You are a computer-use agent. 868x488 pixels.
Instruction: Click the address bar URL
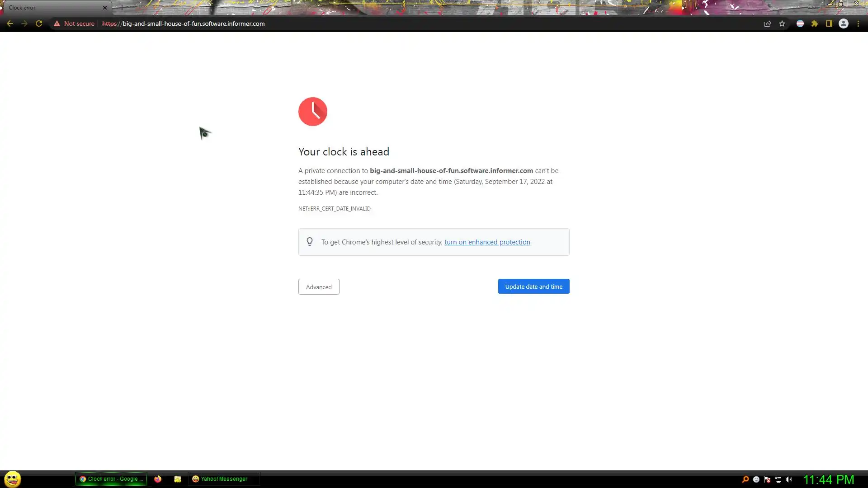tap(193, 24)
